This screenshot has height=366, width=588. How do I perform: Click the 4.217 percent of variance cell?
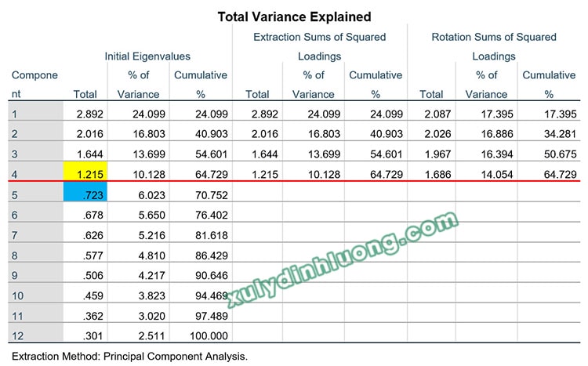[x=151, y=275]
